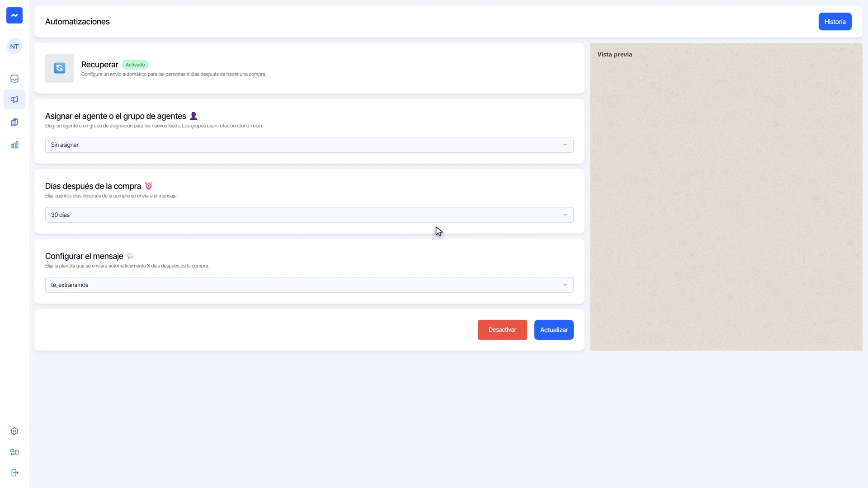Click the Activado status badge

(135, 65)
